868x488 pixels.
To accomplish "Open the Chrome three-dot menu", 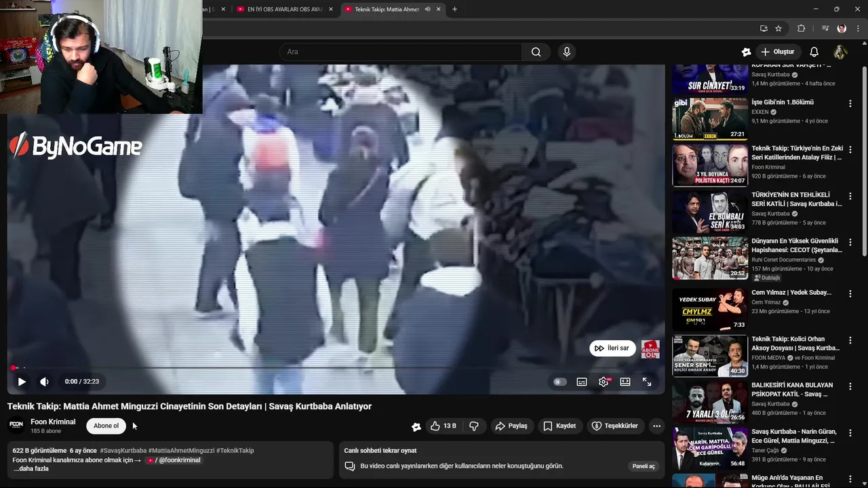I will [x=858, y=28].
